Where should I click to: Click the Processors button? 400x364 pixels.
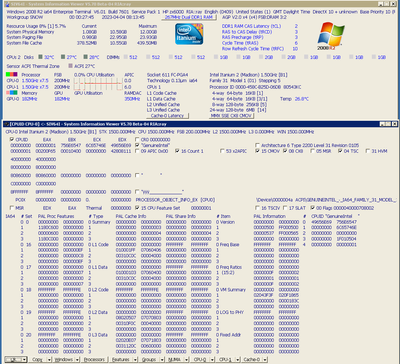pos(95,360)
